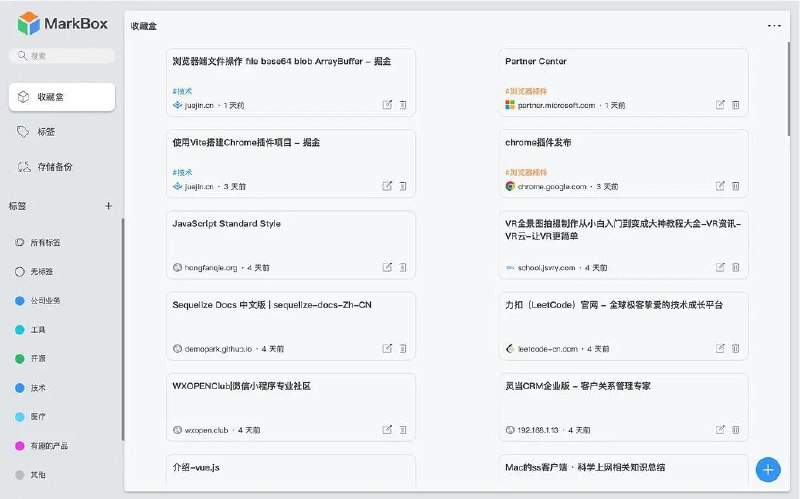The image size is (800, 499).
Task: Click #浏览器插件 tag on Partner Center card
Action: 526,91
